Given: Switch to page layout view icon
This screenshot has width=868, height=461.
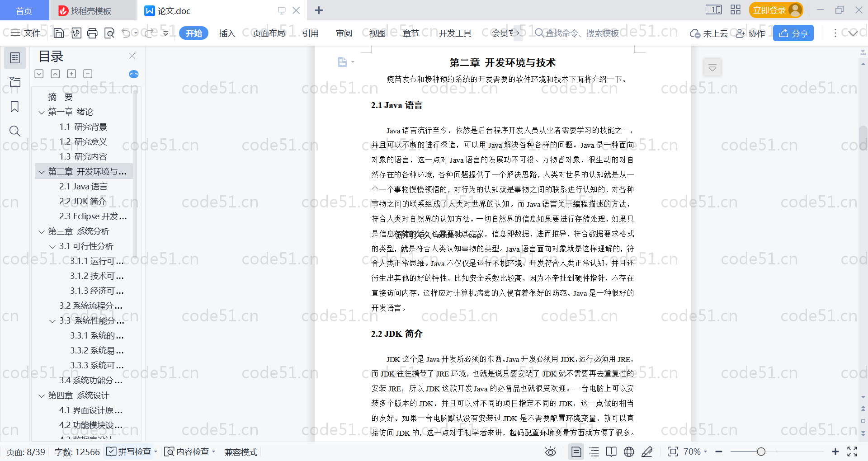Looking at the screenshot, I should 576,452.
